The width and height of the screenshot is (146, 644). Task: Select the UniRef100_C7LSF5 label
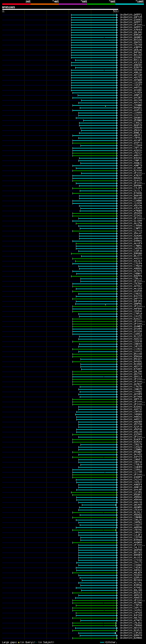click(131, 188)
